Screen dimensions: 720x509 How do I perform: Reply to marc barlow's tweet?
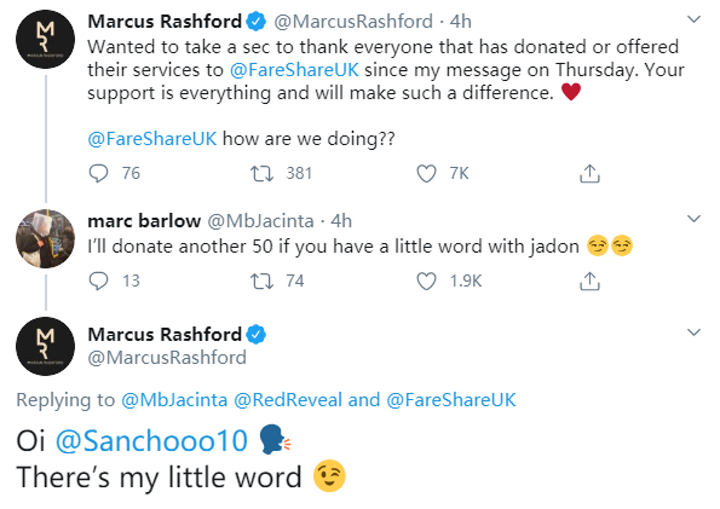pos(98,281)
